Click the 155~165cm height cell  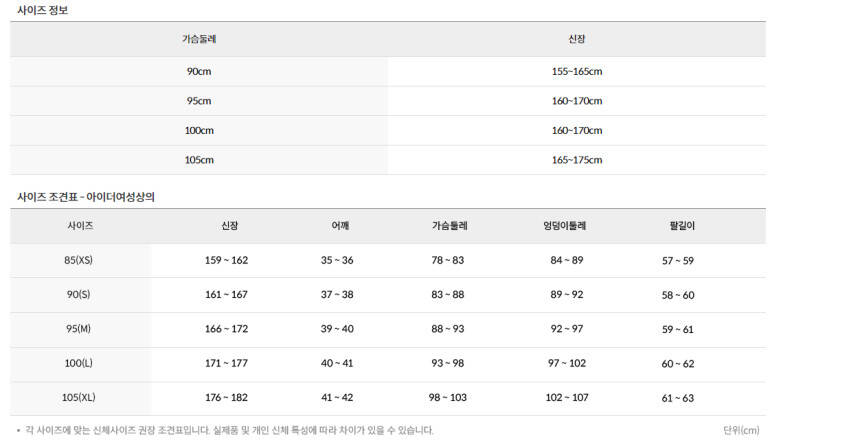click(576, 71)
